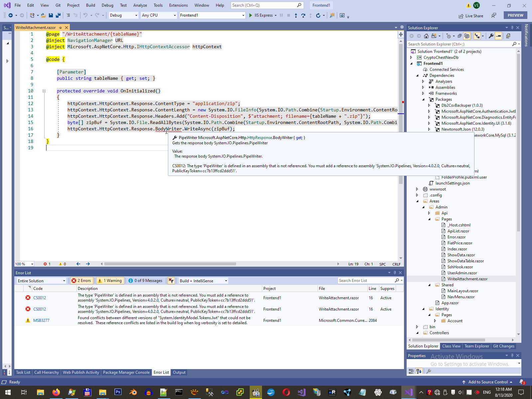Open Photoshop from the taskbar
The image size is (532, 399).
click(x=118, y=392)
